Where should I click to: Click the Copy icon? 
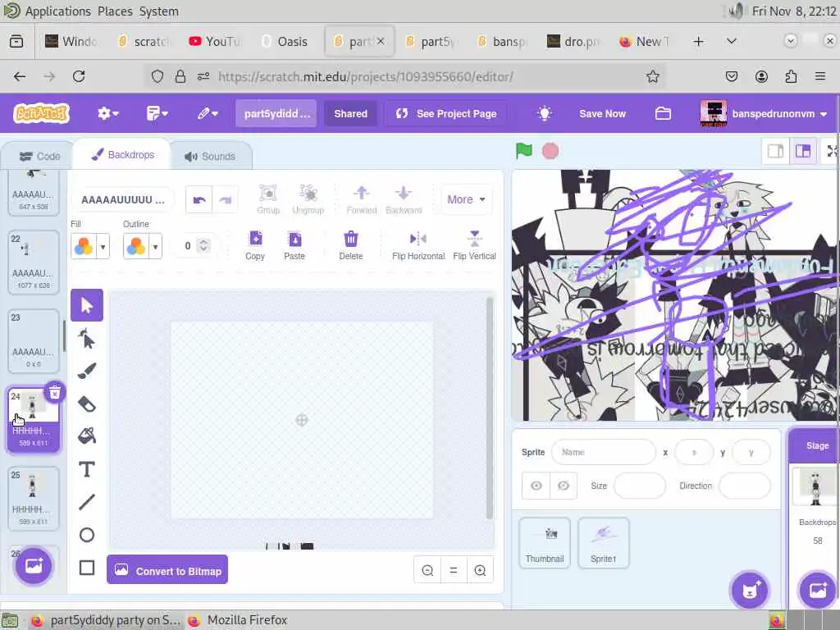(255, 245)
